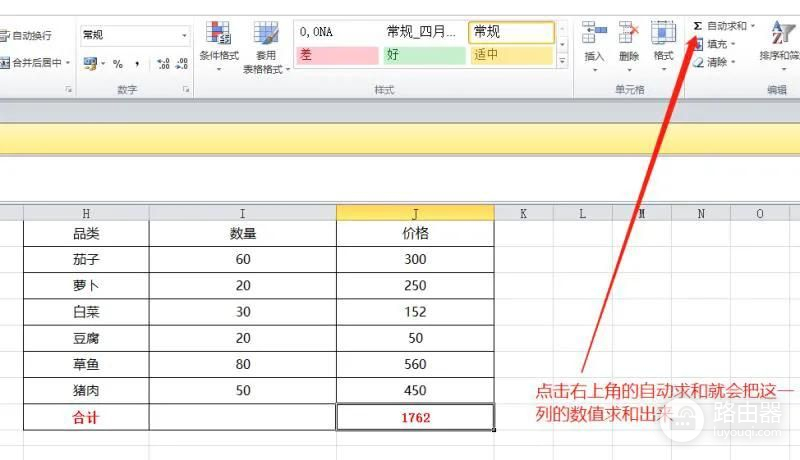Expand the cell styles gallery More arrow
Image resolution: width=800 pixels, height=460 pixels.
(562, 61)
